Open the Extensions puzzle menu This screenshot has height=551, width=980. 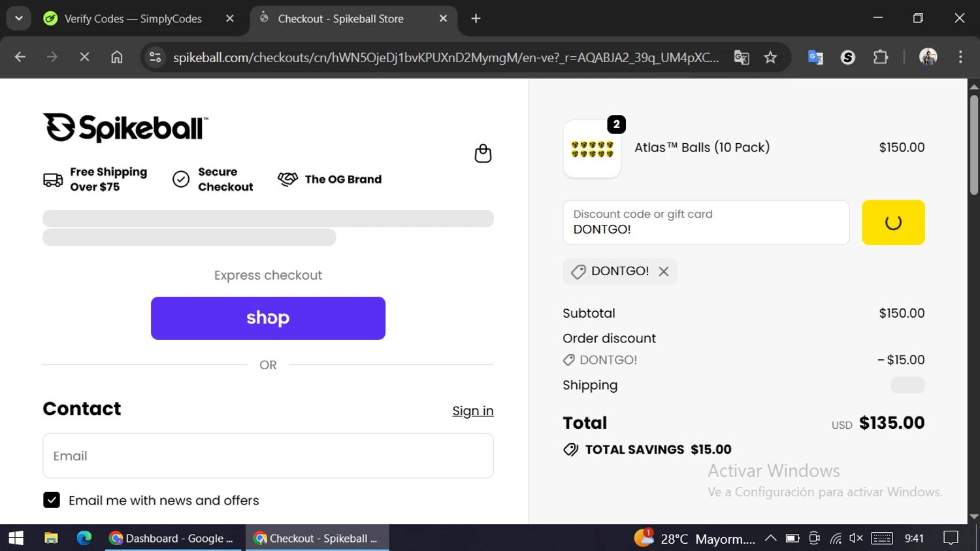pyautogui.click(x=881, y=57)
